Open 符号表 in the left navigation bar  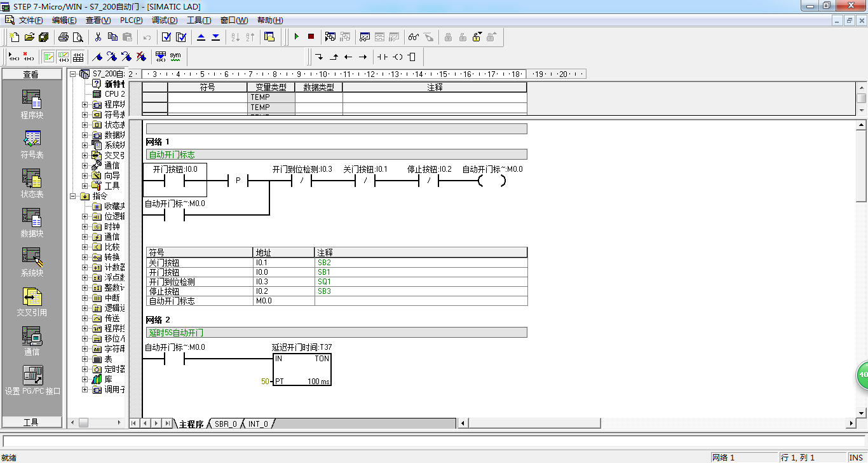tap(32, 144)
